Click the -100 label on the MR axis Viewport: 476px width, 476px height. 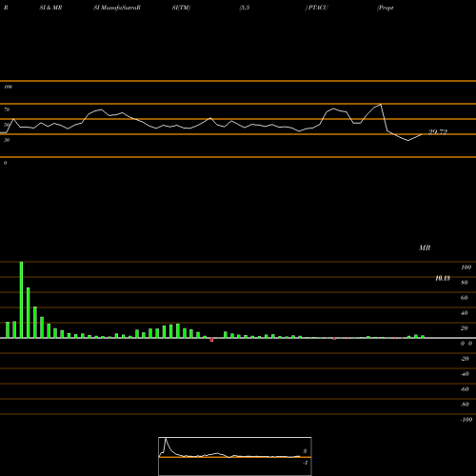coord(466,420)
